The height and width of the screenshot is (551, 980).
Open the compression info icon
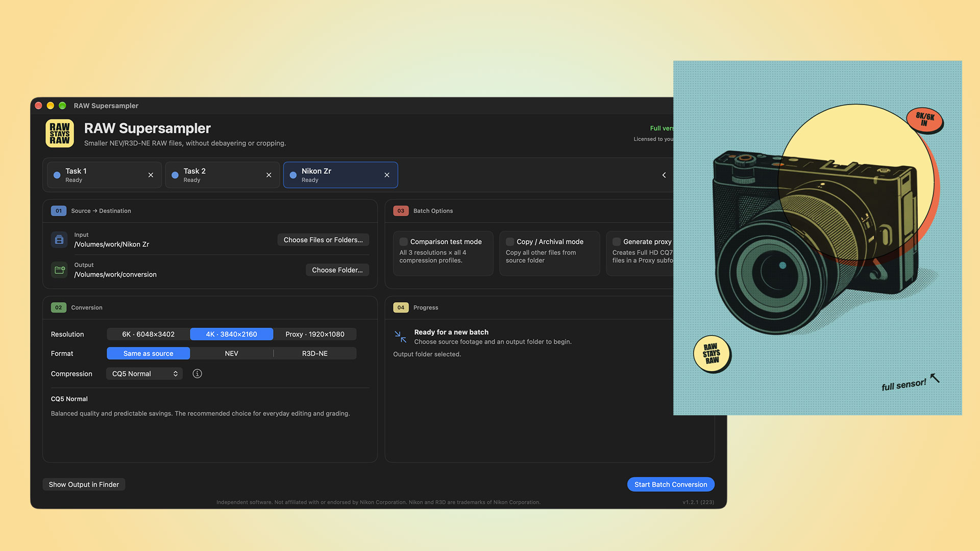197,374
